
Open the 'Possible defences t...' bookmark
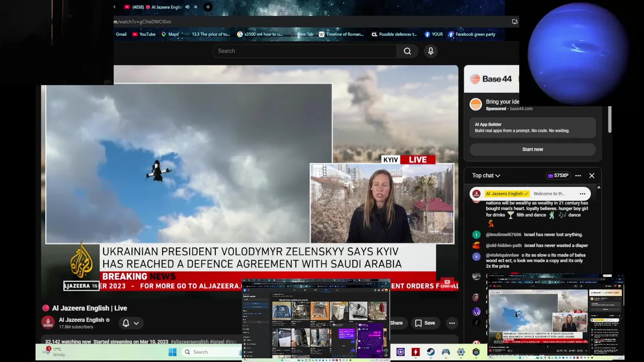point(394,34)
